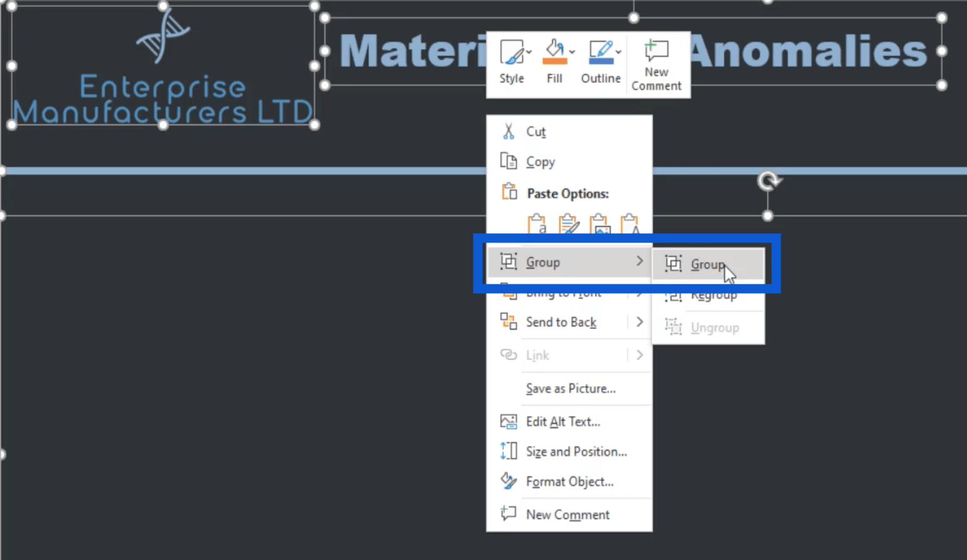Choose Save as Picture...
This screenshot has height=560, width=967.
coord(569,388)
